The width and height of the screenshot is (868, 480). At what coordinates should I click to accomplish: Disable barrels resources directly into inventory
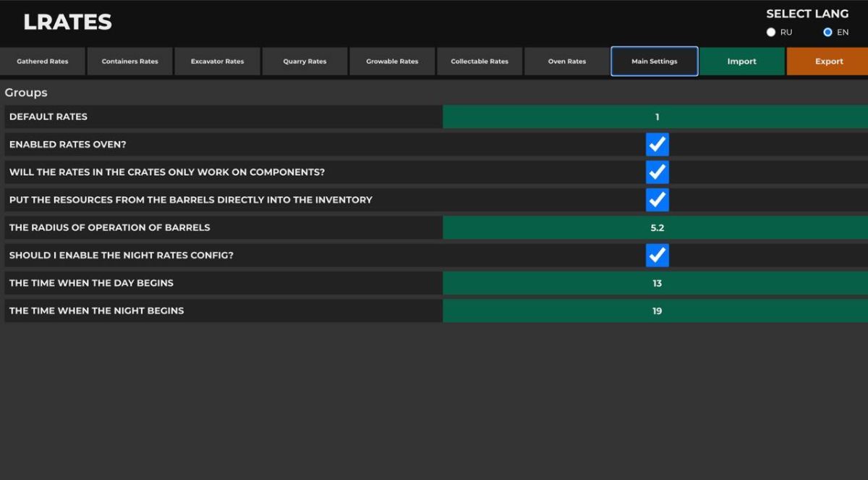pos(657,200)
